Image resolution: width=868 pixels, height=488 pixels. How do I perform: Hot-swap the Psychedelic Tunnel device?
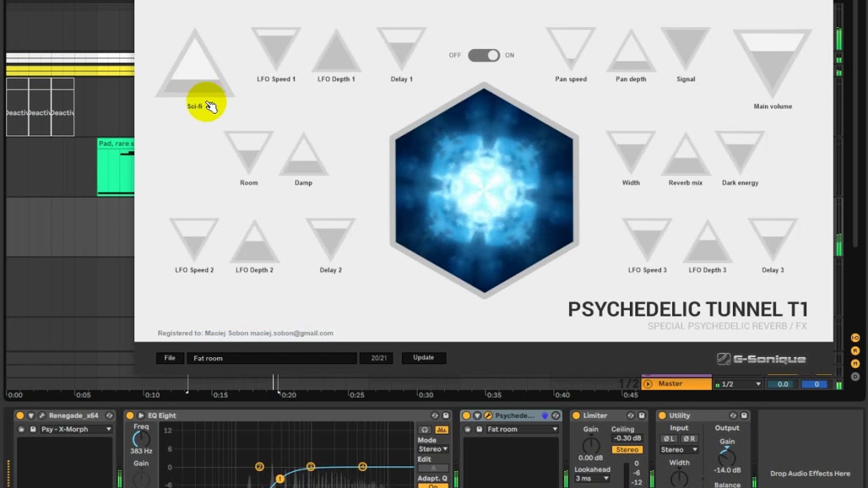(555, 415)
